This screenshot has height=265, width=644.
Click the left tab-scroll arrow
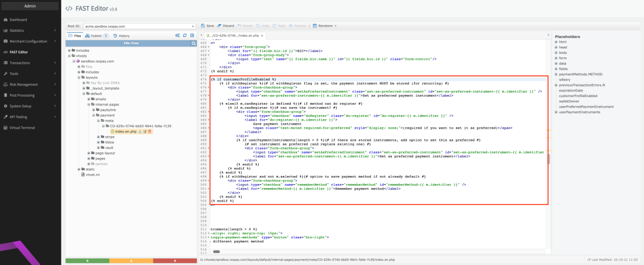202,36
